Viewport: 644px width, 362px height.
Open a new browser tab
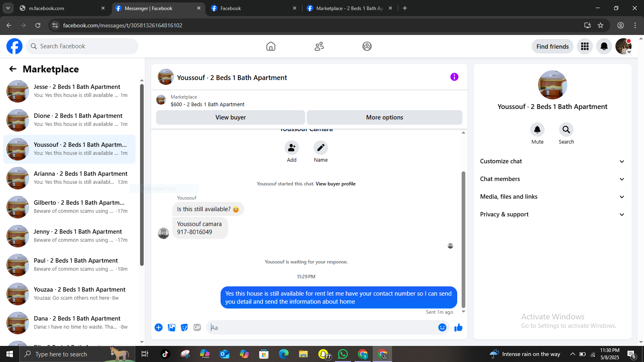point(405,8)
